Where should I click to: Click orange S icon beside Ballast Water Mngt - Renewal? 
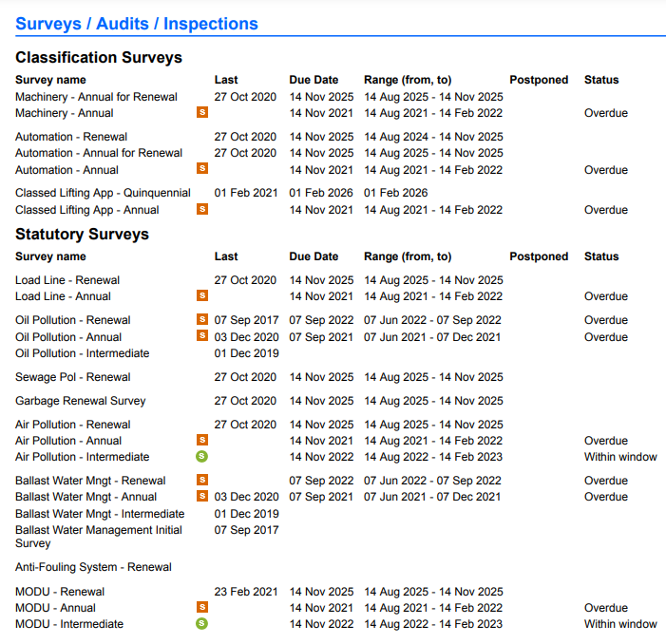coord(201,481)
